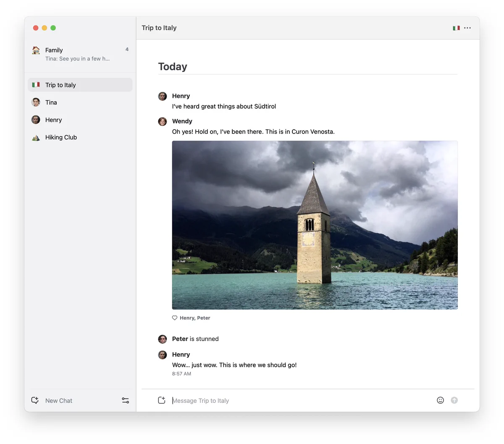Screen dimensions: 504x444
Task: Click the 'Henry, Peter' reaction names
Action: coord(195,318)
